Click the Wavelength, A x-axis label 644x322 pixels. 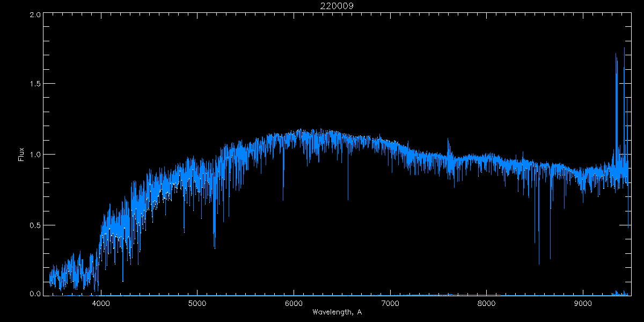pos(336,312)
